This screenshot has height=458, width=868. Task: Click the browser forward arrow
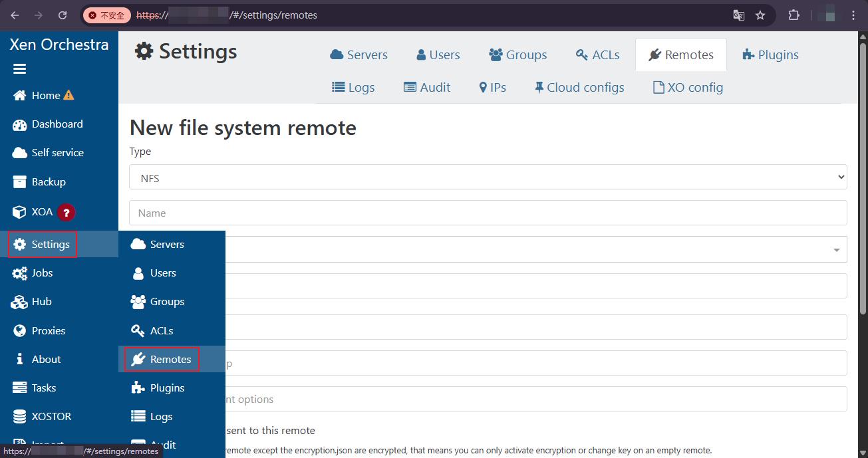39,15
